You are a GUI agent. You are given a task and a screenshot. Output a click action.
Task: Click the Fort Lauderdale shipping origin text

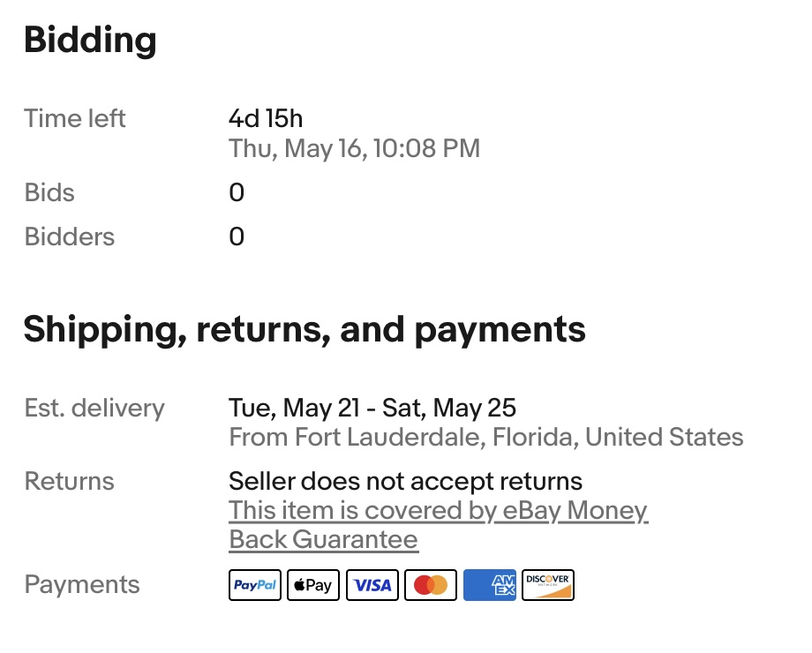click(485, 437)
